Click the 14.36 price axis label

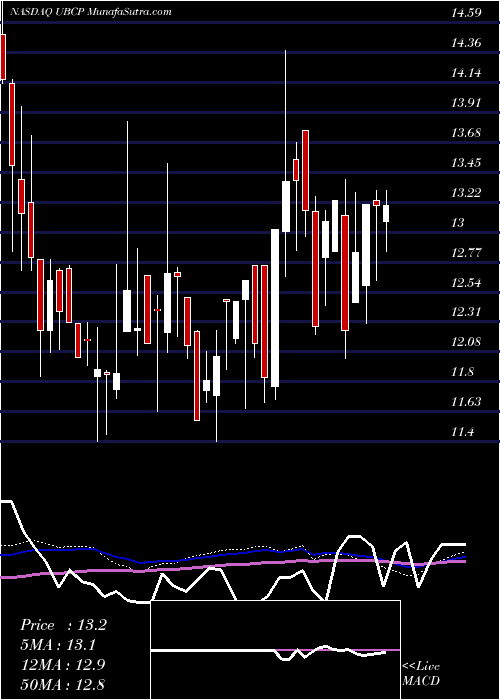click(466, 43)
